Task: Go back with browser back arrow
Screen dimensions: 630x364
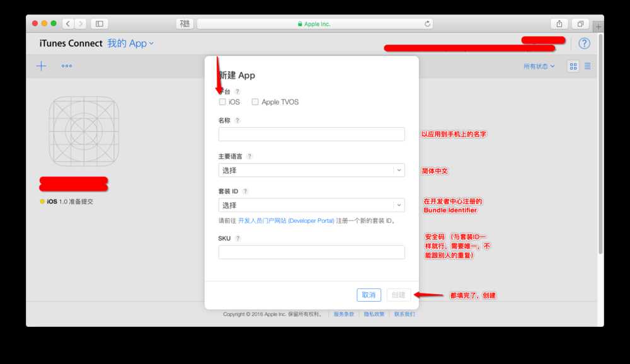Action: pyautogui.click(x=68, y=24)
